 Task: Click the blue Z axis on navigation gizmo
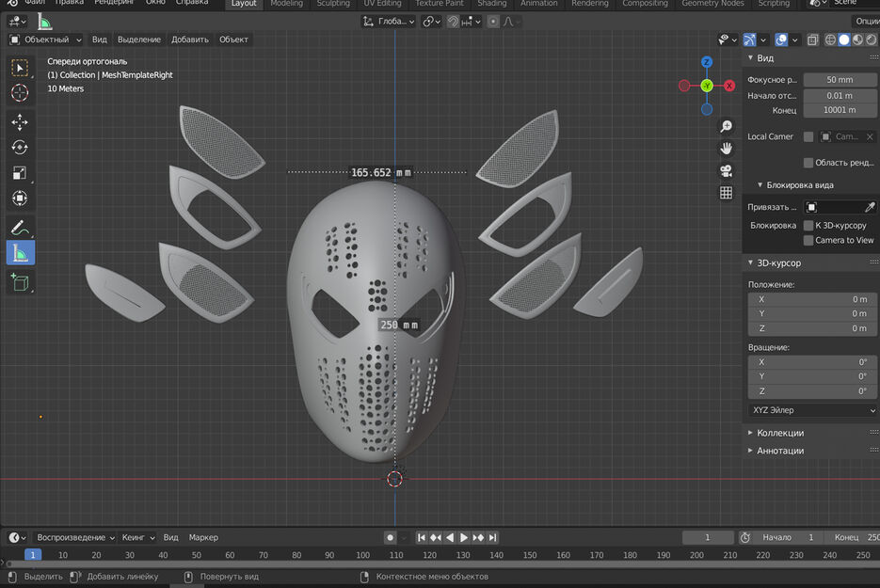click(707, 62)
